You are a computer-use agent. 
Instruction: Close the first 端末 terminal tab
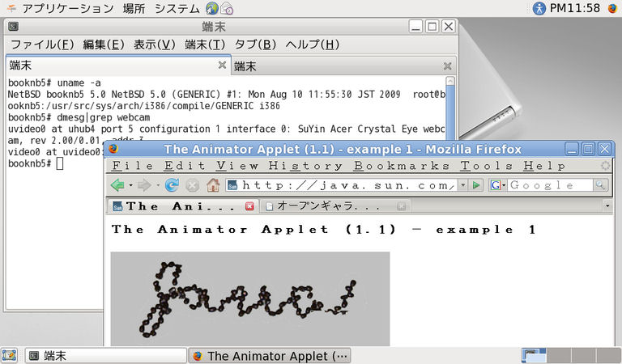[222, 65]
